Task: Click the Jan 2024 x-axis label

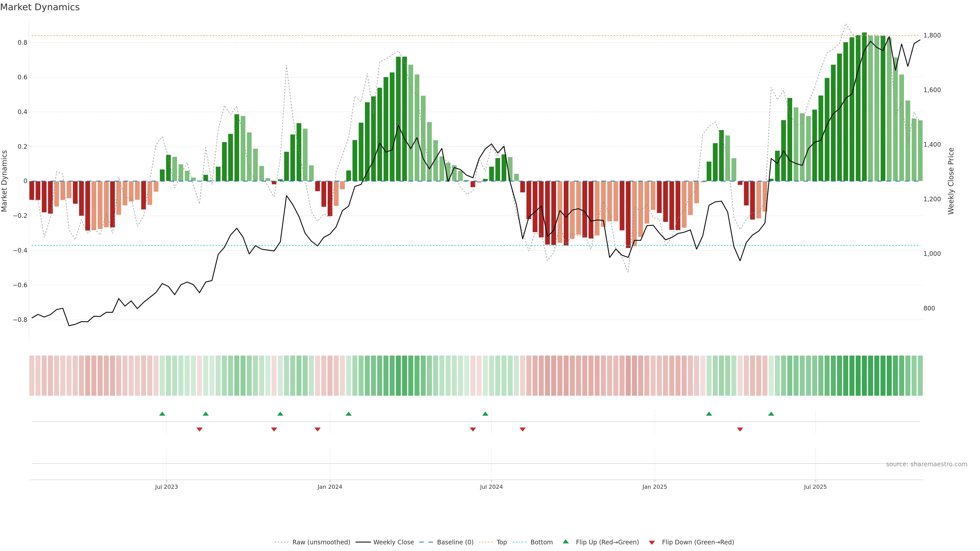Action: pyautogui.click(x=329, y=487)
